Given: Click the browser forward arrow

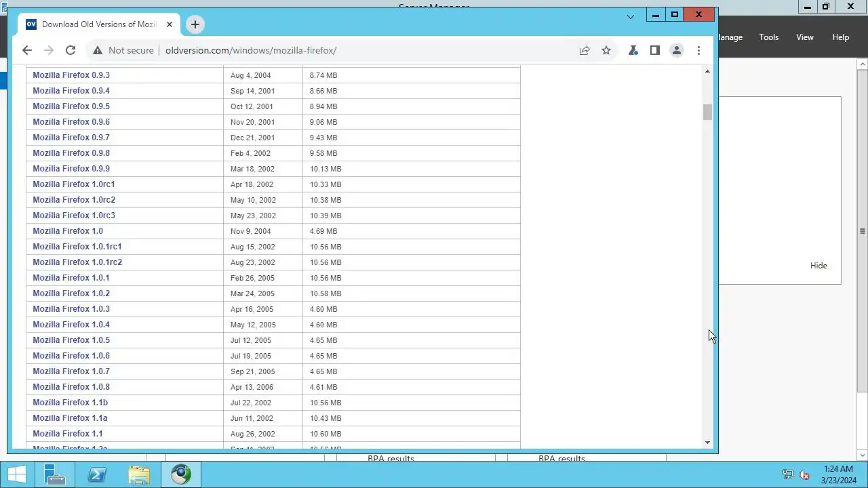Looking at the screenshot, I should point(49,50).
